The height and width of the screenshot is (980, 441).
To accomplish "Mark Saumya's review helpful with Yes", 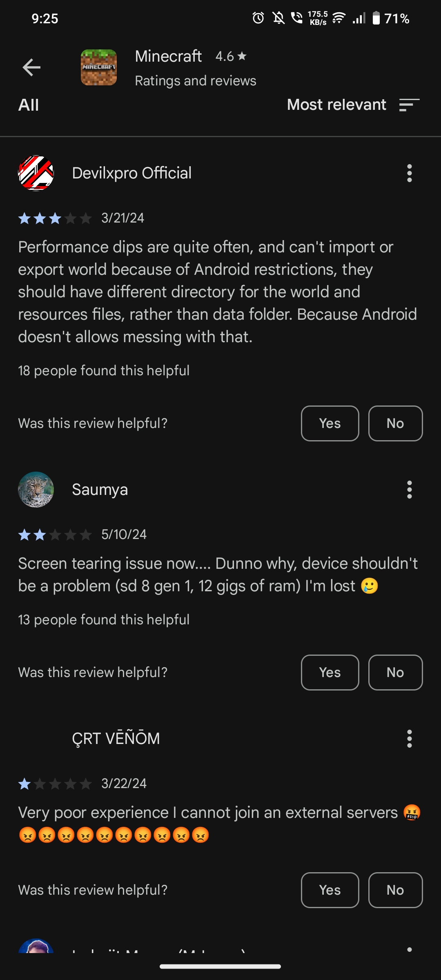I will pos(330,673).
